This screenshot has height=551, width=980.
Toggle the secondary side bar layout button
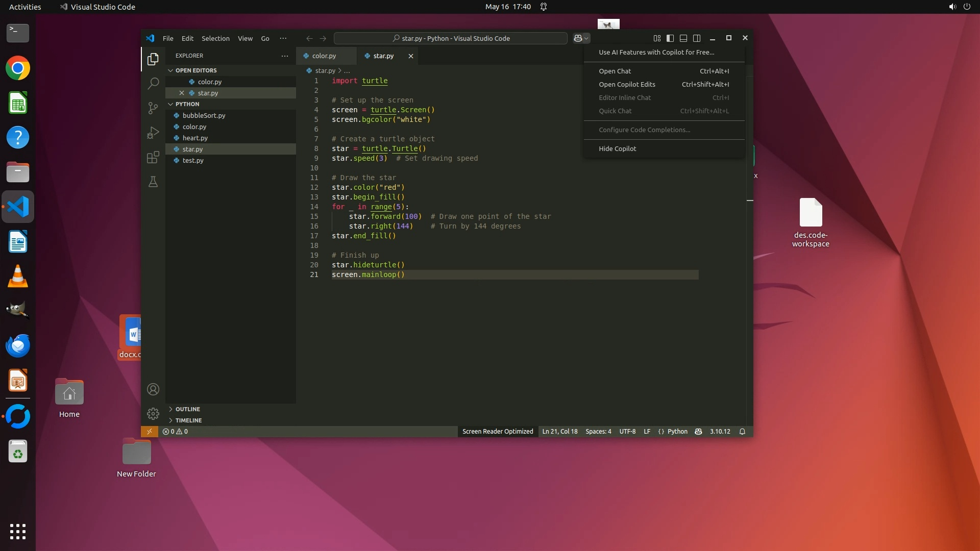coord(697,38)
